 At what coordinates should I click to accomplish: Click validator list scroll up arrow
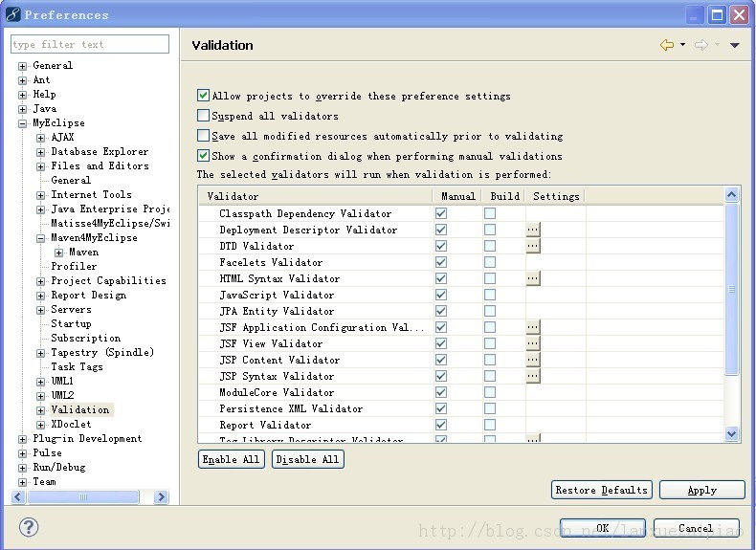coord(731,195)
